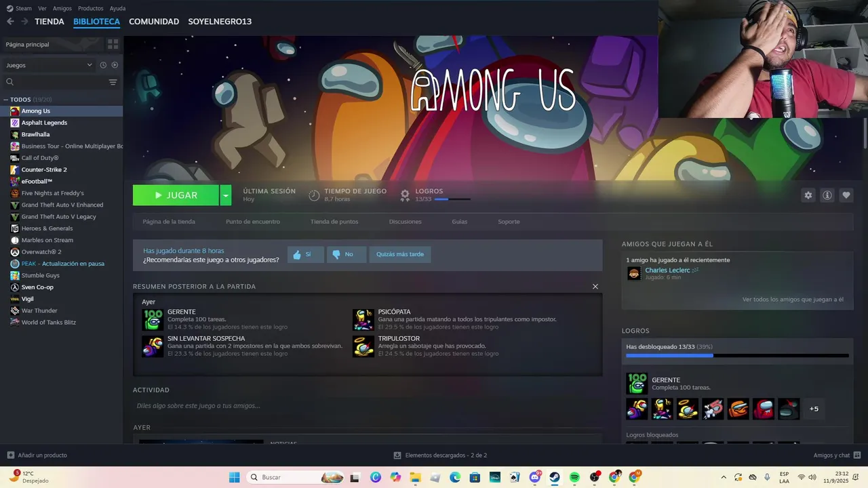The height and width of the screenshot is (488, 868).
Task: Sort library by recent activity clock icon
Action: pyautogui.click(x=103, y=65)
